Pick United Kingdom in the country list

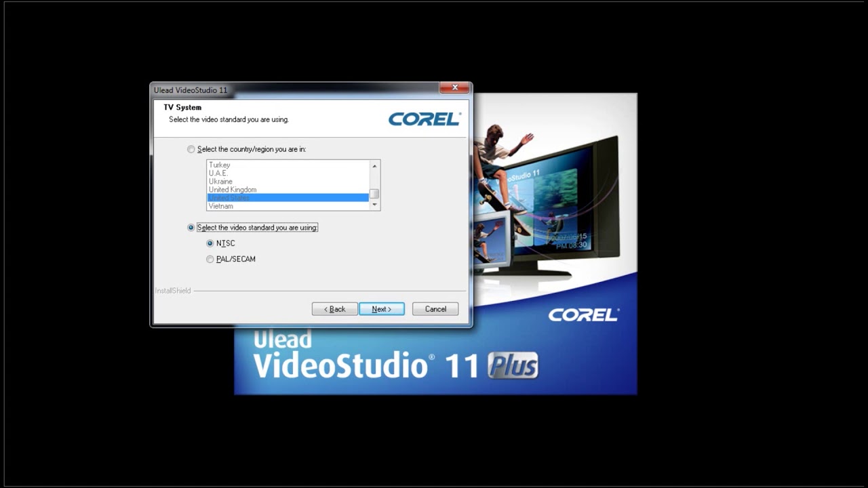pos(288,189)
